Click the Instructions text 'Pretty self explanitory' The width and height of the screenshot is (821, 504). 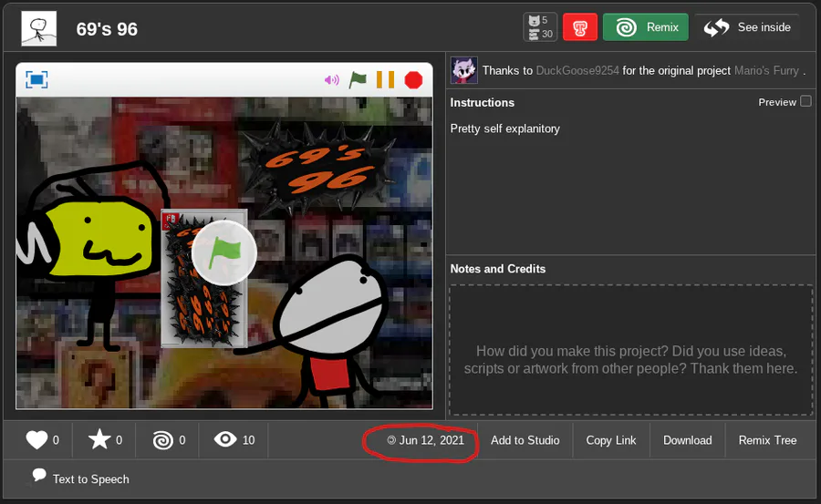click(504, 129)
